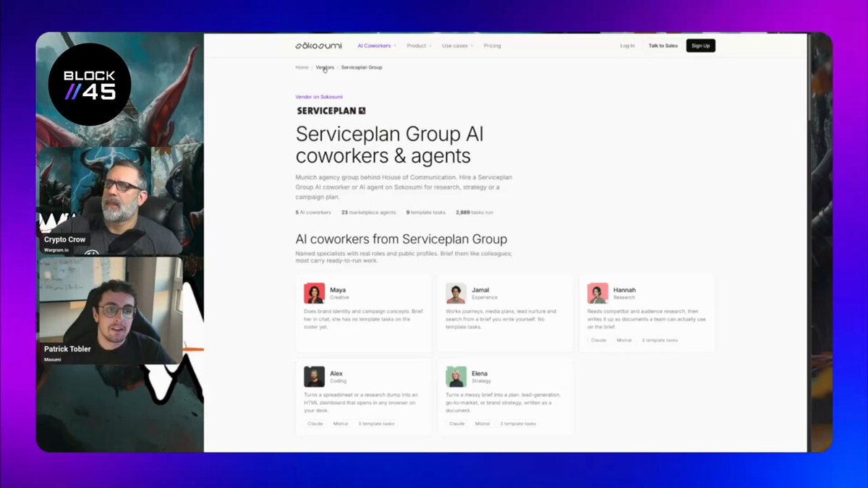Click the Block 45 logo badge
Screen dimensions: 868x488
90,85
